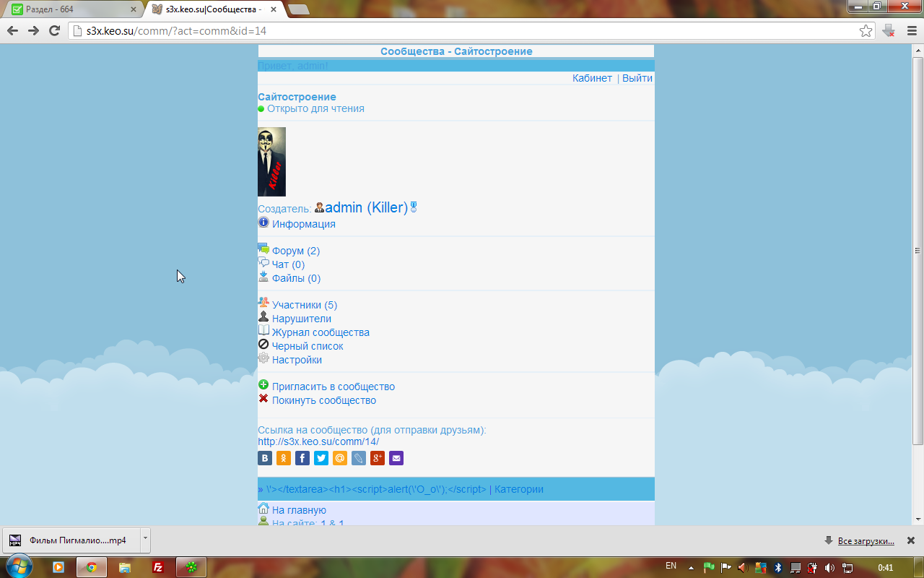Click the medal icon beside admin (Killer)
Screen dimensions: 924x578
click(414, 207)
